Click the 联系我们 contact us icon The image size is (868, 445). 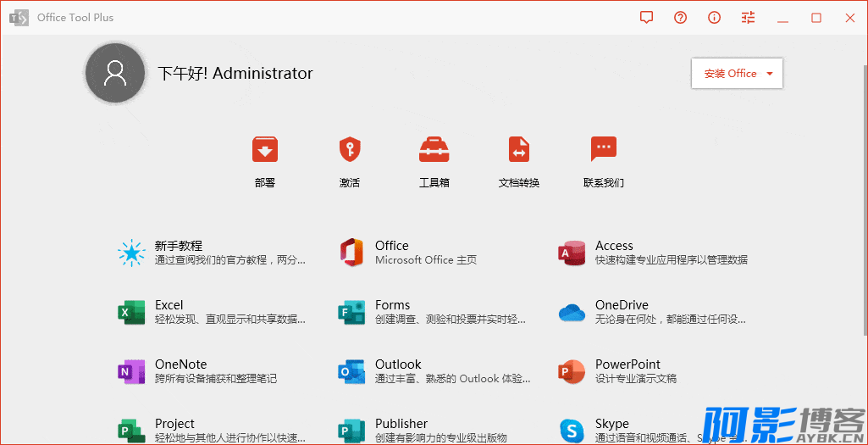(604, 150)
